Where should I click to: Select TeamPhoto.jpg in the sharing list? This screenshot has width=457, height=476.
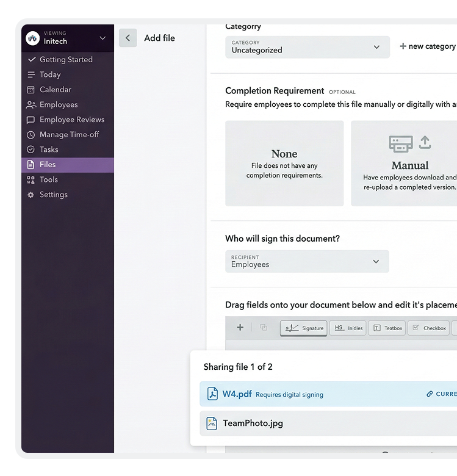(253, 423)
